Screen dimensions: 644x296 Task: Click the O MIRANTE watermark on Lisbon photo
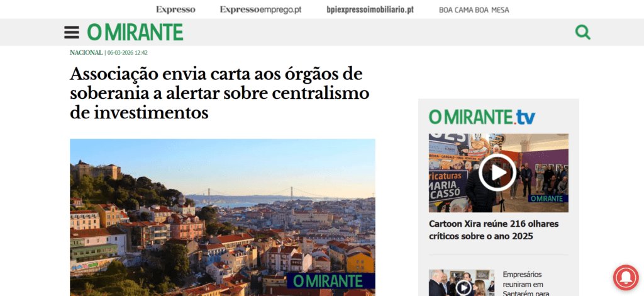tap(331, 281)
